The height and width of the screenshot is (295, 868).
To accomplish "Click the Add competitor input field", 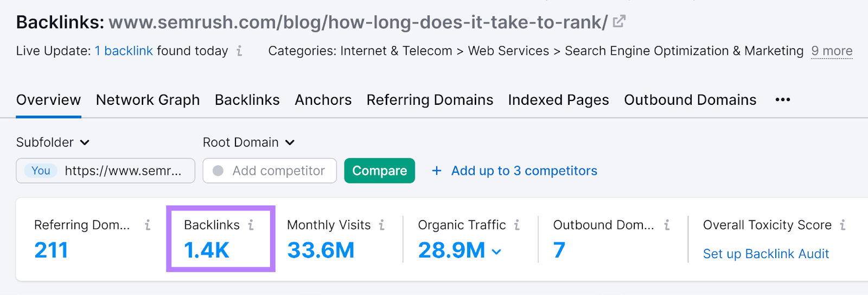I will click(278, 171).
